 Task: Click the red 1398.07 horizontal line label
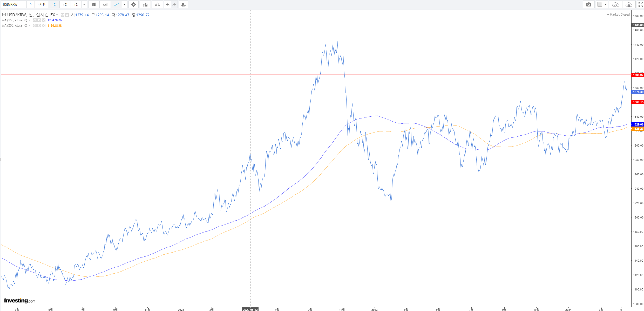638,75
